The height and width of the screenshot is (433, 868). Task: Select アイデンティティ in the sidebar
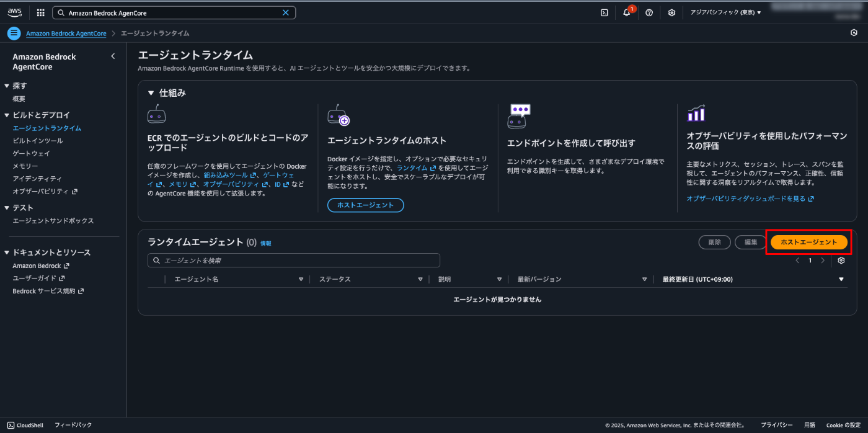(37, 179)
